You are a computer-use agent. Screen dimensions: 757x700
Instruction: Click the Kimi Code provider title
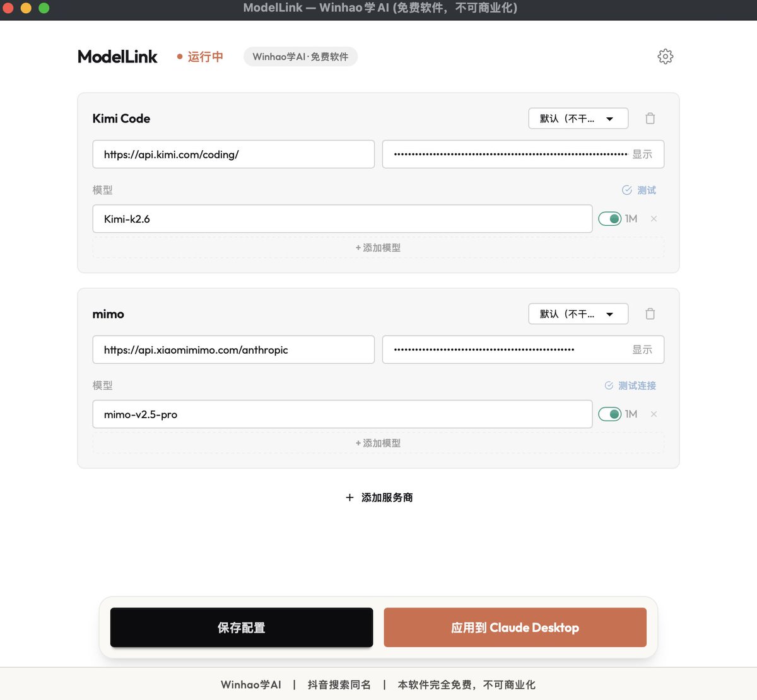[x=121, y=119]
